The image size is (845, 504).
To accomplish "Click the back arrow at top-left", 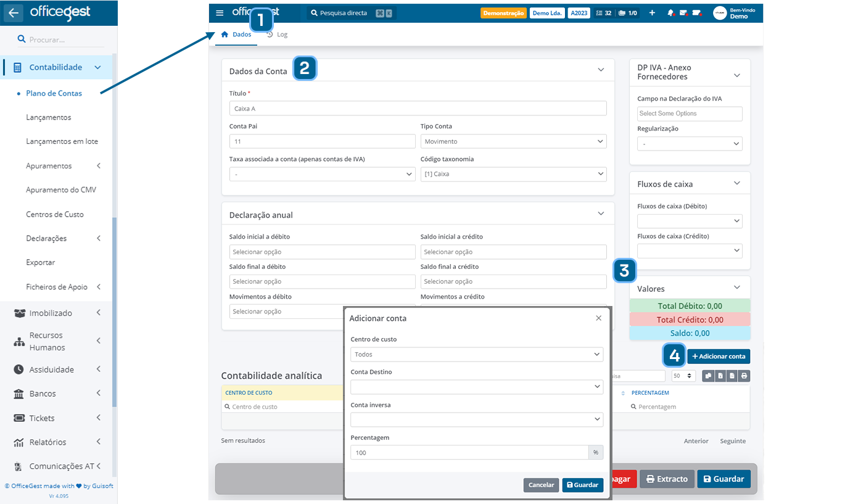I will click(13, 13).
